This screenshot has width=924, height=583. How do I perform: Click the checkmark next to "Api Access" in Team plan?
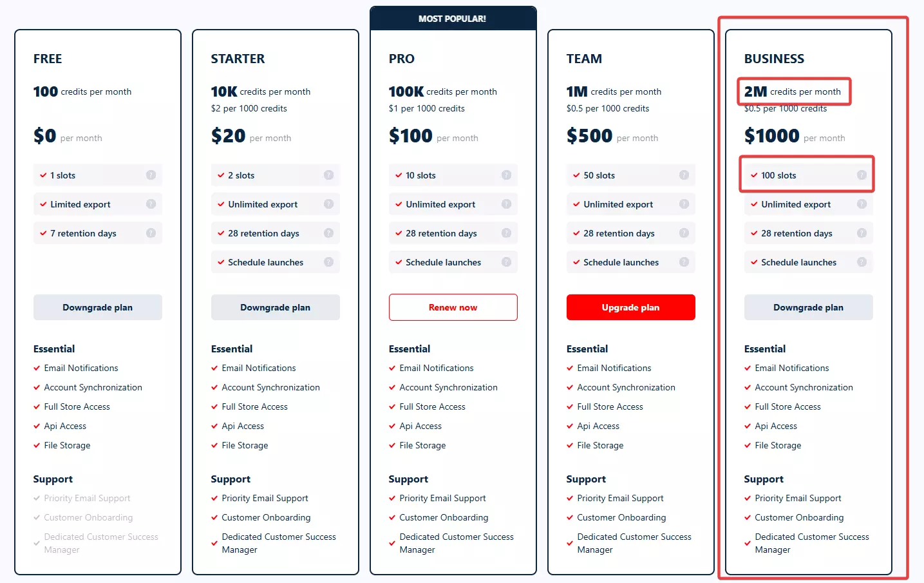(570, 426)
